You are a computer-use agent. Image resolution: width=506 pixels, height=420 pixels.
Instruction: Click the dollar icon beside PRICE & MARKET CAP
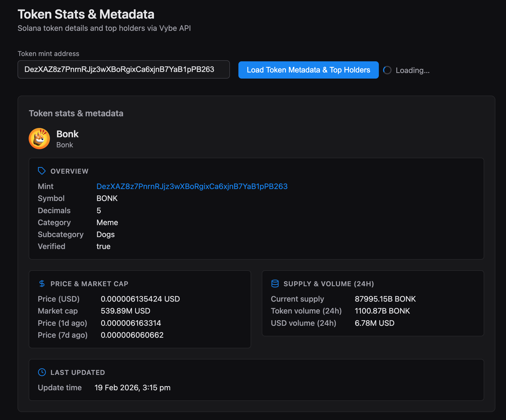pos(42,284)
